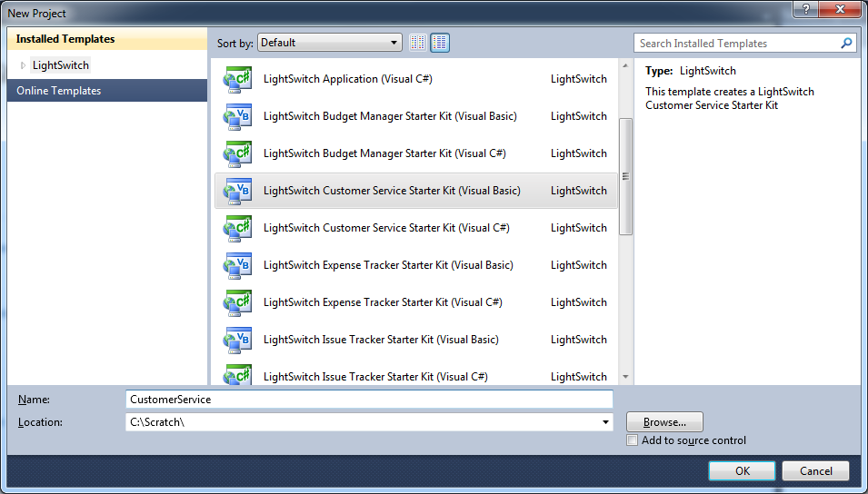Click the Expense Tracker Visual Basic template icon
The width and height of the screenshot is (868, 494).
(237, 265)
